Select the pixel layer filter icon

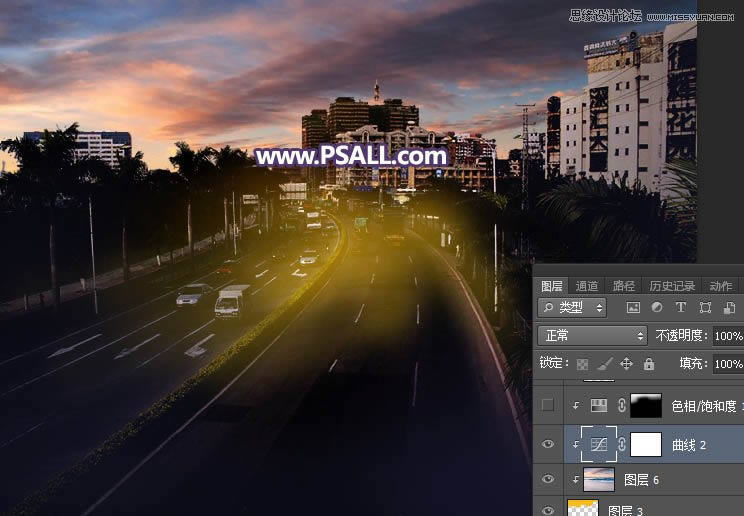pos(633,308)
